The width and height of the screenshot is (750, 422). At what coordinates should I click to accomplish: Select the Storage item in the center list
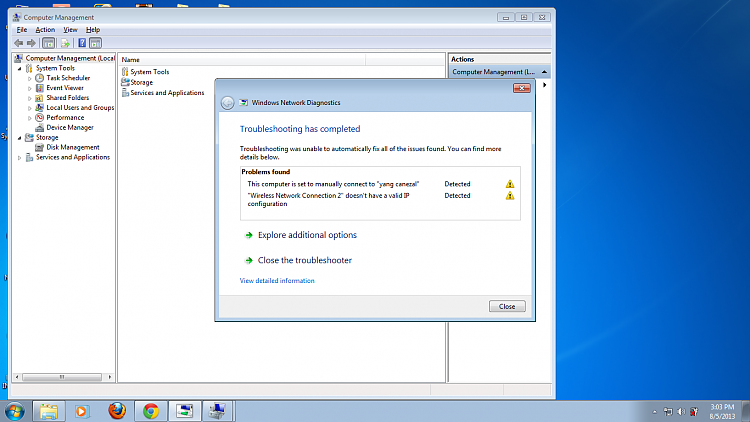tap(137, 82)
